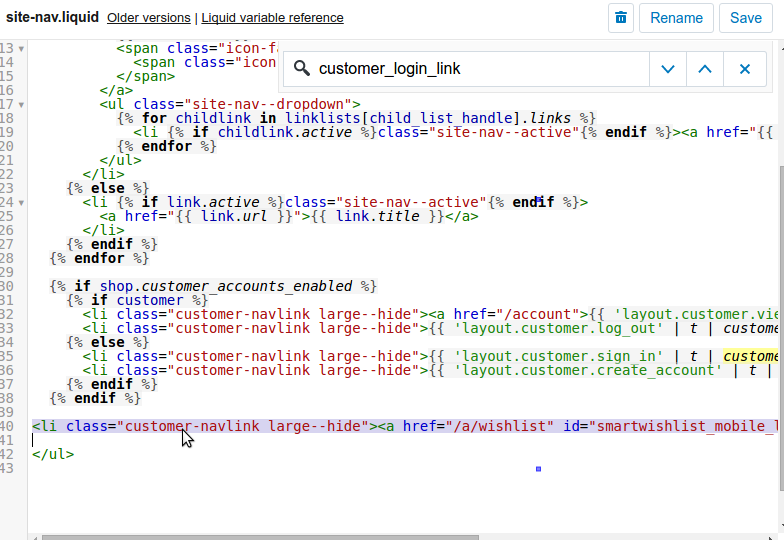Click '{% endfor %}' on line 28

click(99, 258)
